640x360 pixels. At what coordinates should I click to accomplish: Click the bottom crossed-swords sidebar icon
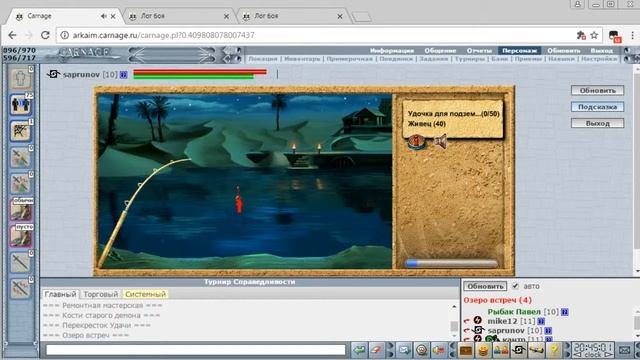point(20,289)
